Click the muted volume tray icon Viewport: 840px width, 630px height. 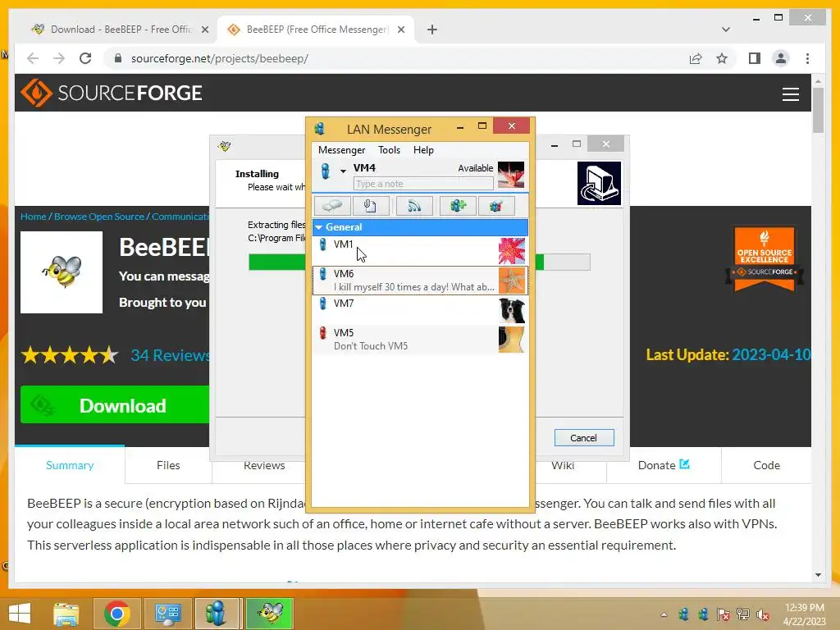coord(762,614)
